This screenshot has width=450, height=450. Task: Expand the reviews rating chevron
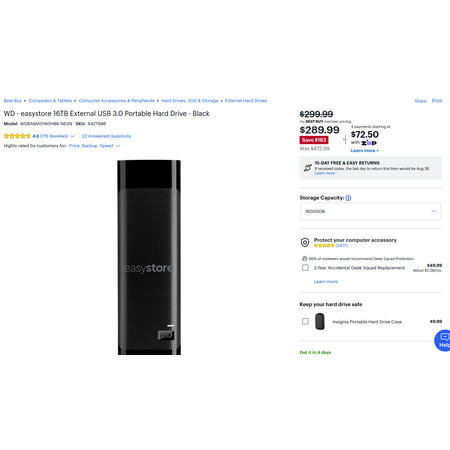pyautogui.click(x=72, y=136)
